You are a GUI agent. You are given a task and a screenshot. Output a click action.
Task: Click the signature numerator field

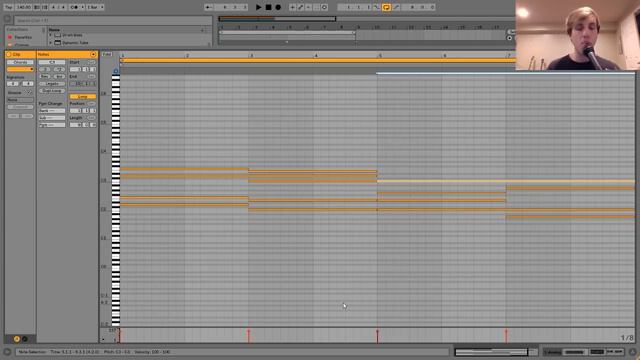pyautogui.click(x=13, y=84)
